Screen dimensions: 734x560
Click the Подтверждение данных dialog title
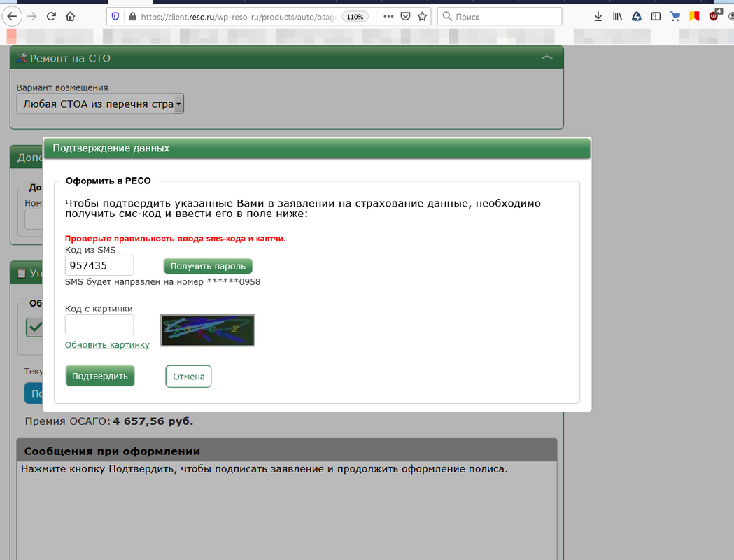click(x=111, y=148)
